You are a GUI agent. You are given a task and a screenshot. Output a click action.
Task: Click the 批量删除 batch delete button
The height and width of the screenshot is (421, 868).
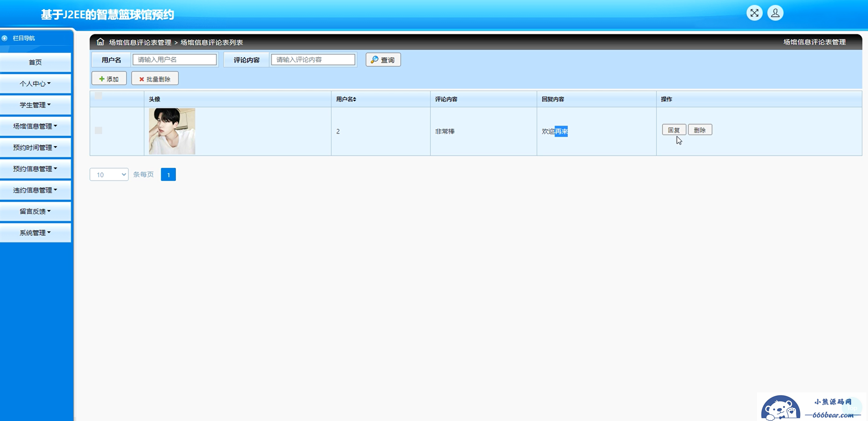155,78
